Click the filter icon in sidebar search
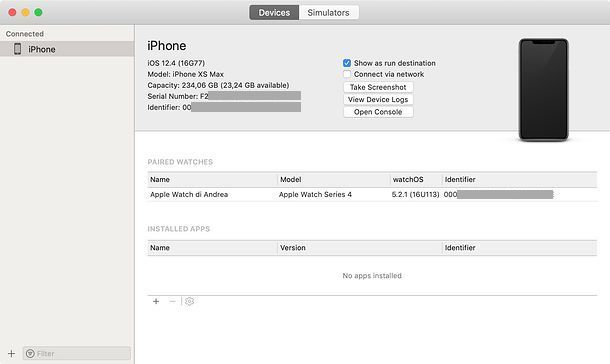Image resolution: width=610 pixels, height=364 pixels. (30, 354)
